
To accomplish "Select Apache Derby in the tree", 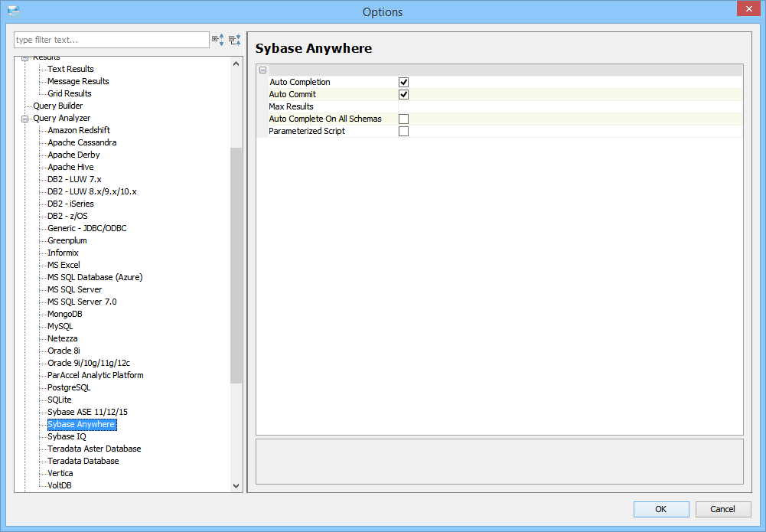I will (x=73, y=155).
